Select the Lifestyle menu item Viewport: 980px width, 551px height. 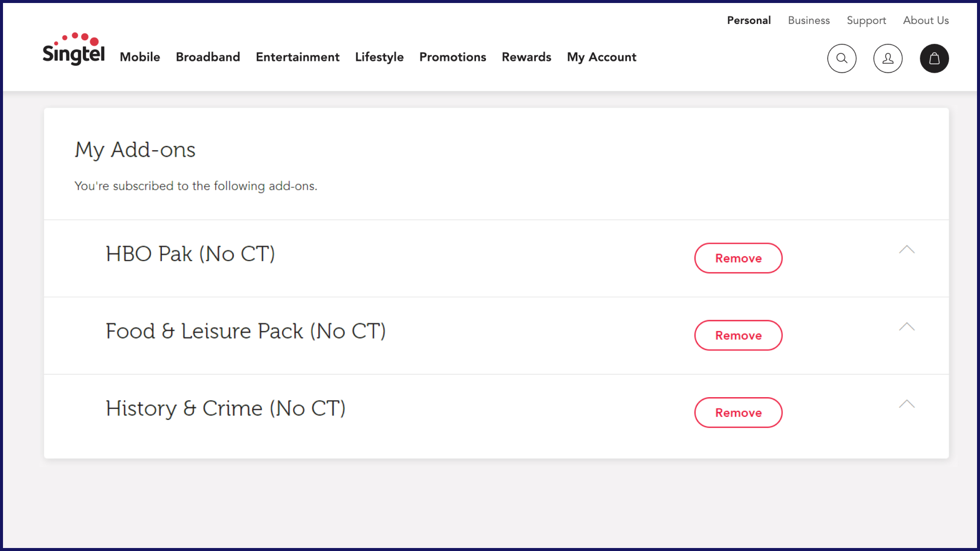[379, 57]
